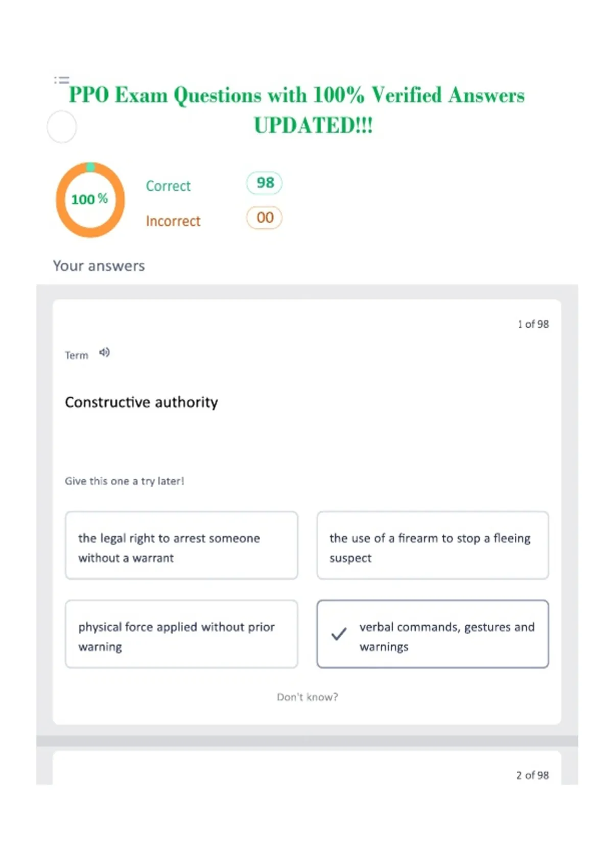
Task: Open the list menu icon near title
Action: tap(62, 80)
